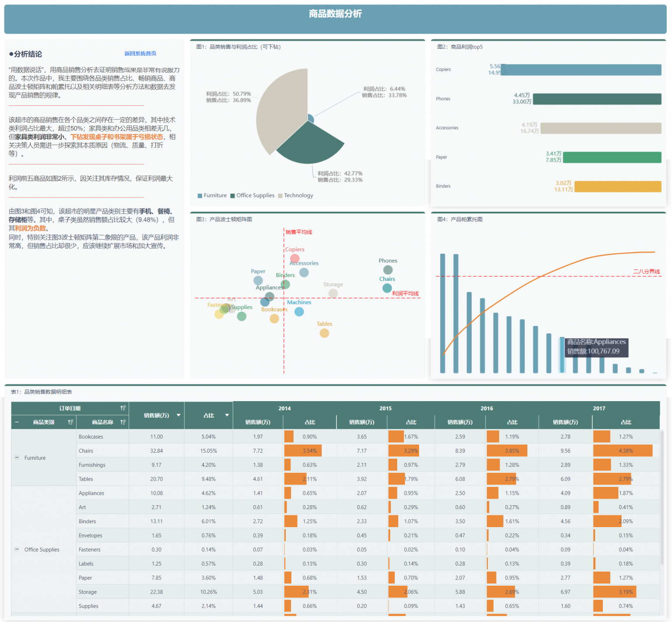Click the Phones bubble in Boston matrix
Viewport: 672px width, 622px height.
tap(388, 270)
